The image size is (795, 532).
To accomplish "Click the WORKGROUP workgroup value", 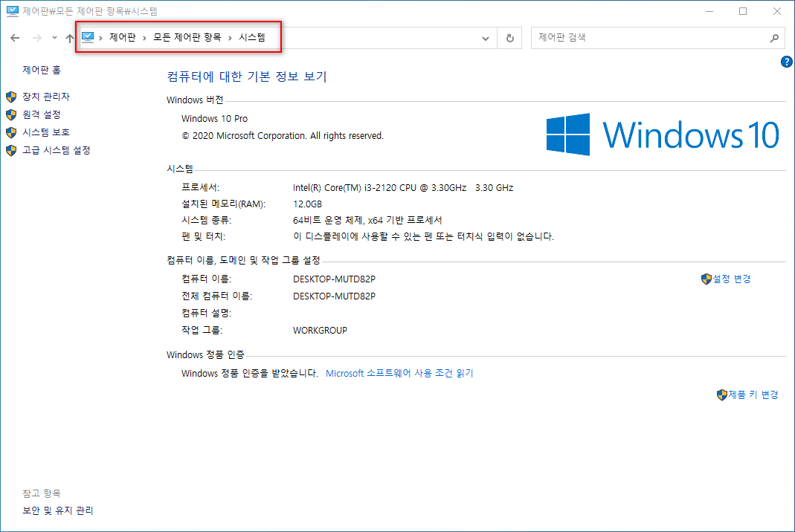I will 320,331.
